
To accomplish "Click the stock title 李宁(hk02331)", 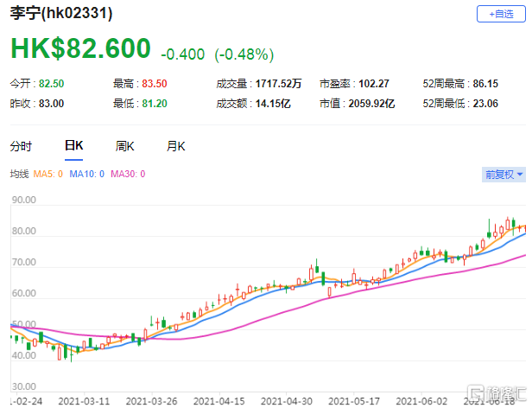I will (61, 13).
